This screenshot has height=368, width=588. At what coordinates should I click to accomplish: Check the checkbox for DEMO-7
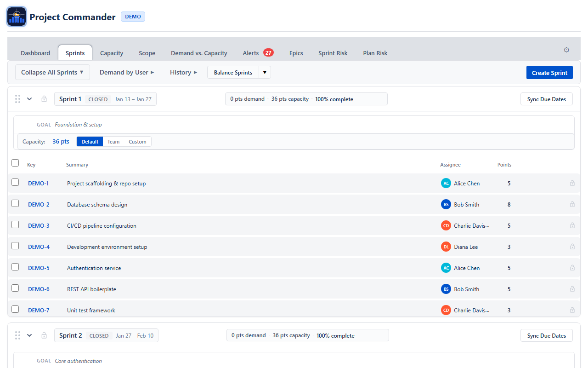pyautogui.click(x=15, y=309)
